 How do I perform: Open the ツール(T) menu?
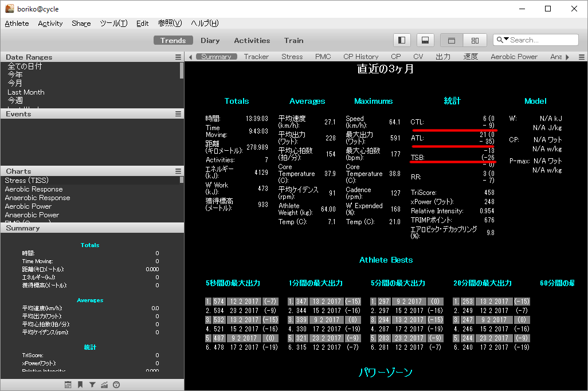[x=113, y=24]
